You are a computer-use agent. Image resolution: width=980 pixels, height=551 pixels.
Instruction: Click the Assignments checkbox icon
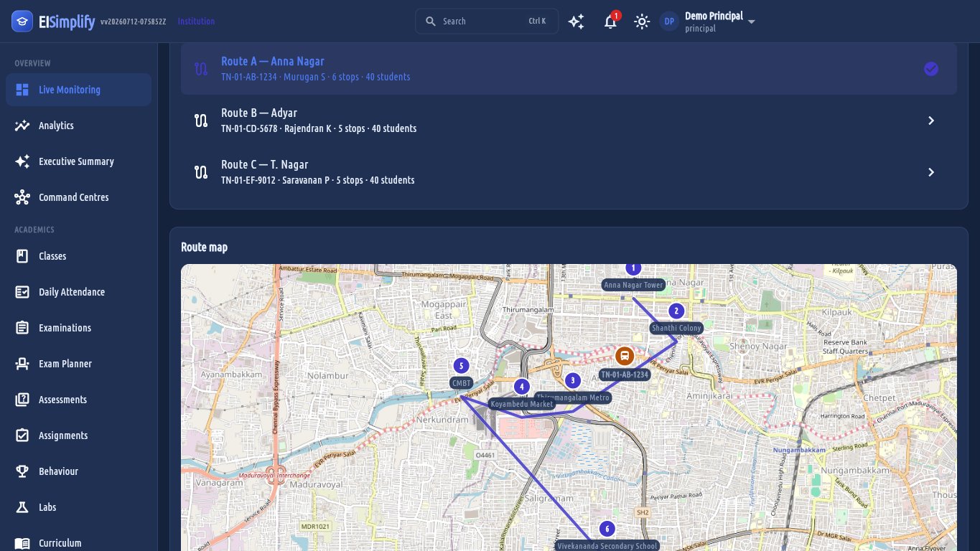point(22,435)
